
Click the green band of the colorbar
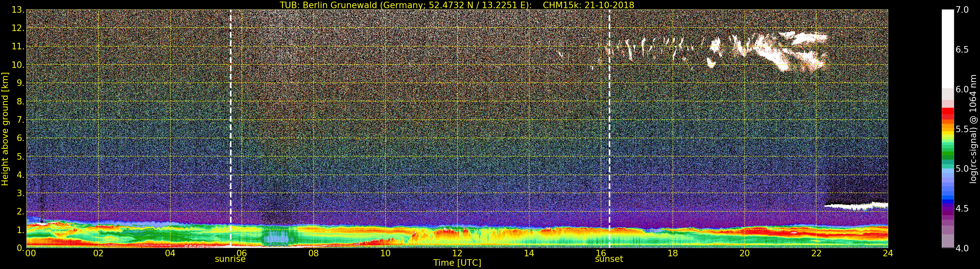tap(947, 154)
